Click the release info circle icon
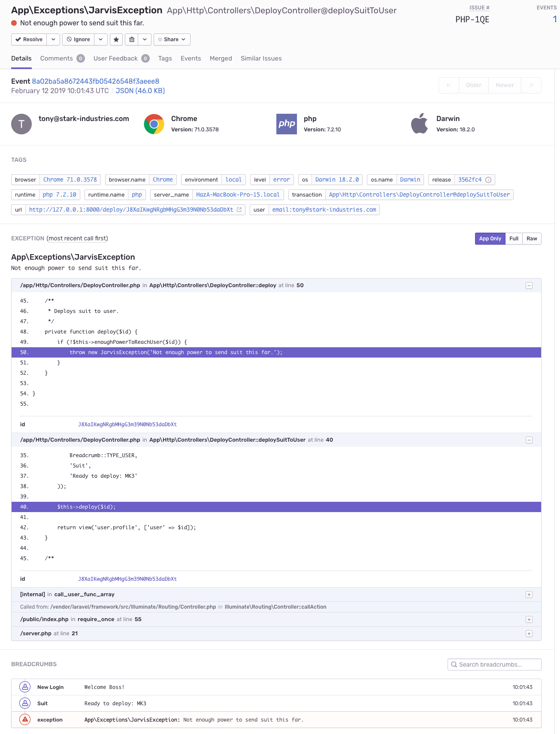560x734 pixels. coord(488,180)
